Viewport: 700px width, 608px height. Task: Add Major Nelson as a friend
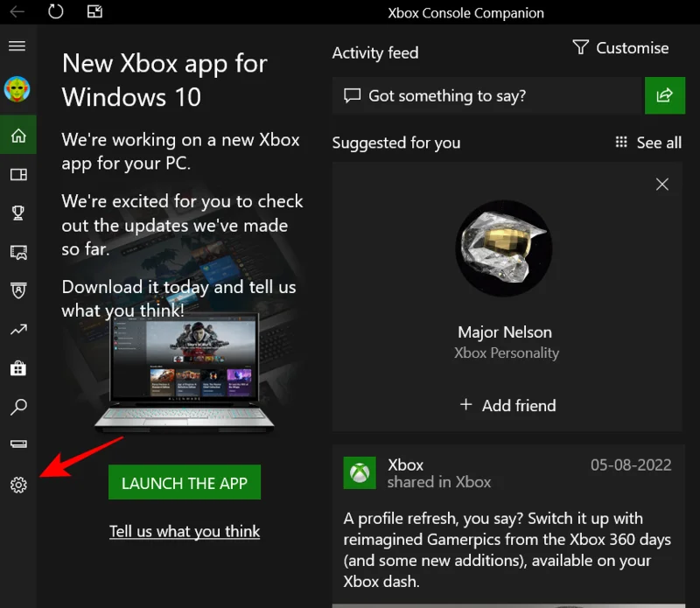pos(507,405)
